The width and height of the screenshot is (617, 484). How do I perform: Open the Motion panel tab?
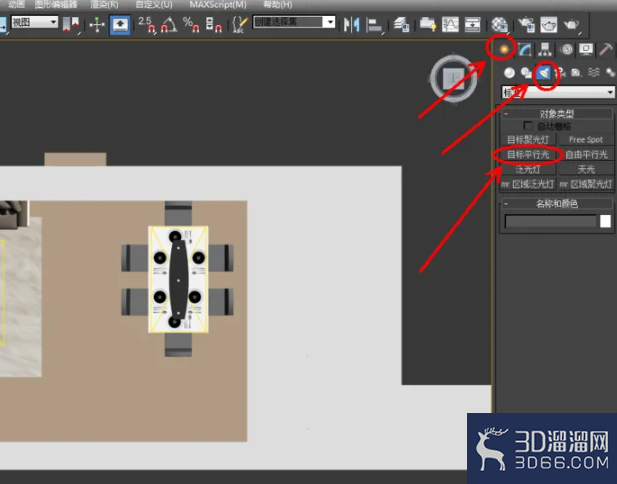point(567,50)
